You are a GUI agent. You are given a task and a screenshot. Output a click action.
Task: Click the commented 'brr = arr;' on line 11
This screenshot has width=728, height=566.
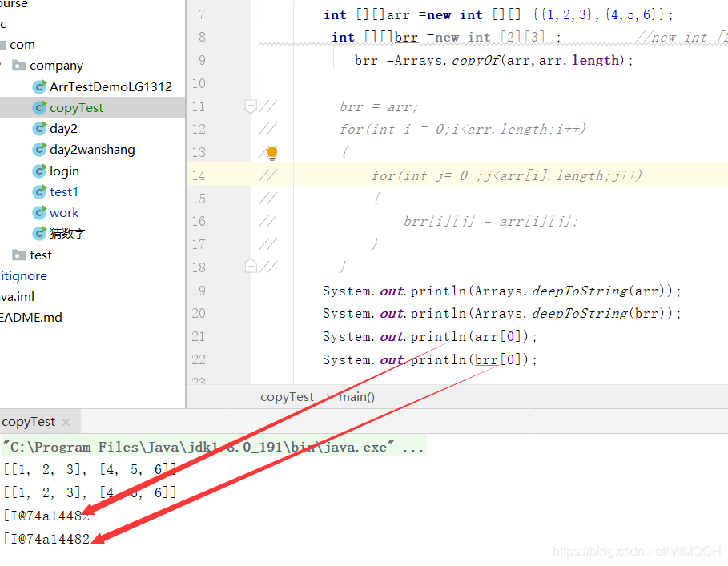pyautogui.click(x=379, y=106)
